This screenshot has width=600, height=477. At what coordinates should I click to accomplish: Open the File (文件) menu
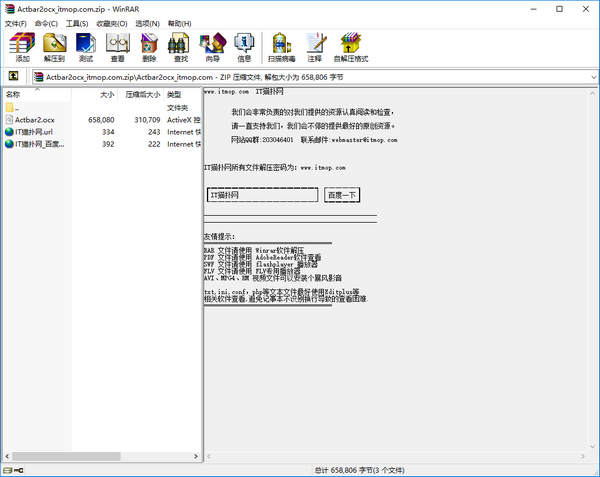[x=16, y=23]
